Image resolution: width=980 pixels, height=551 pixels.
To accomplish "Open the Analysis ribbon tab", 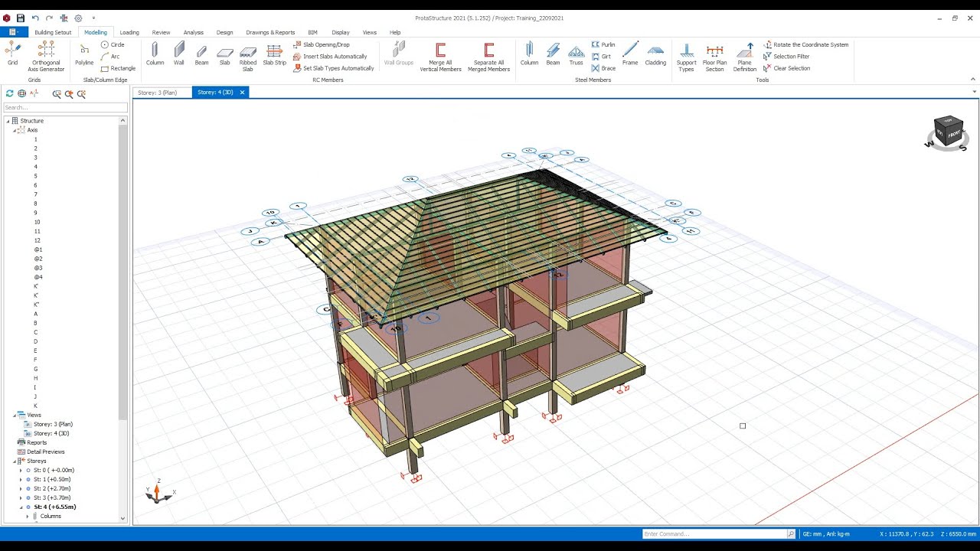I will [194, 32].
